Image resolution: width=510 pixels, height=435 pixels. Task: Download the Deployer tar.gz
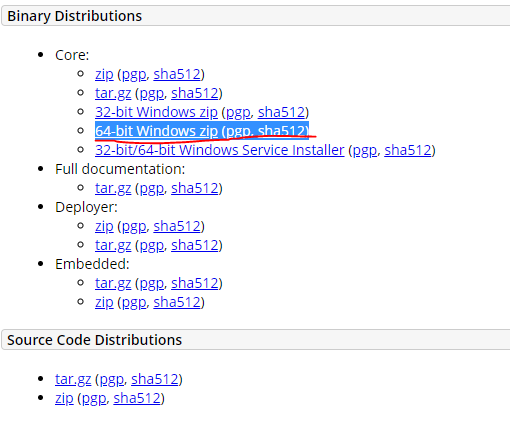point(113,245)
